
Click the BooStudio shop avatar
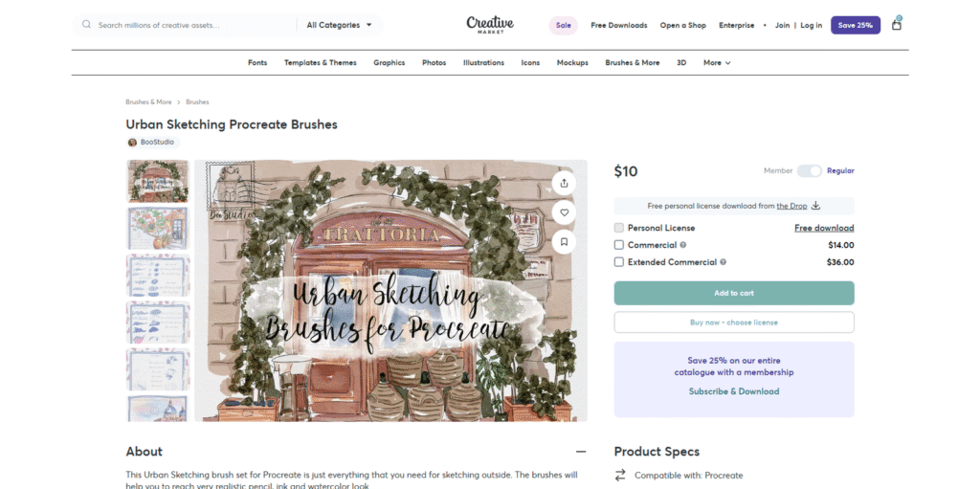132,143
